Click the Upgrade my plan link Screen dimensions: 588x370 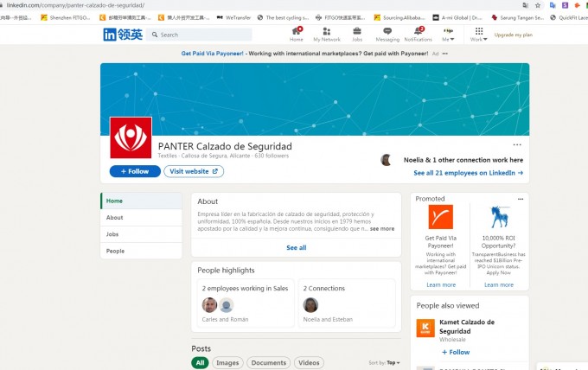[x=514, y=35]
